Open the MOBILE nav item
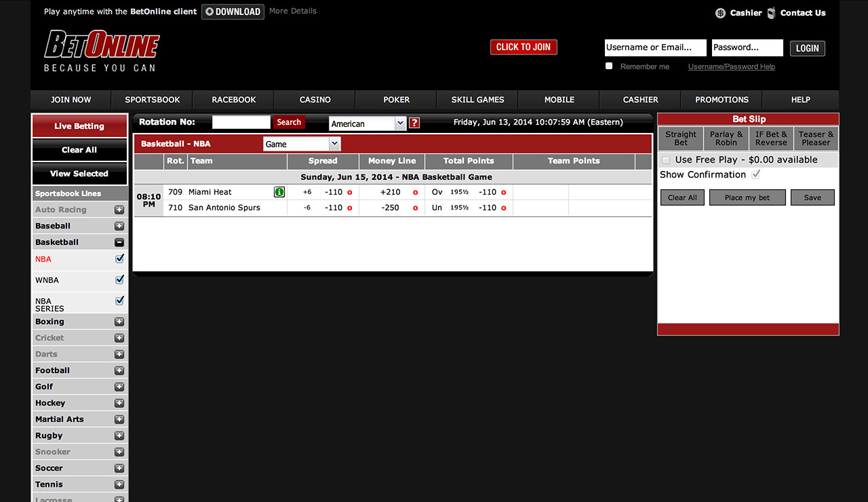868x502 pixels. (559, 100)
